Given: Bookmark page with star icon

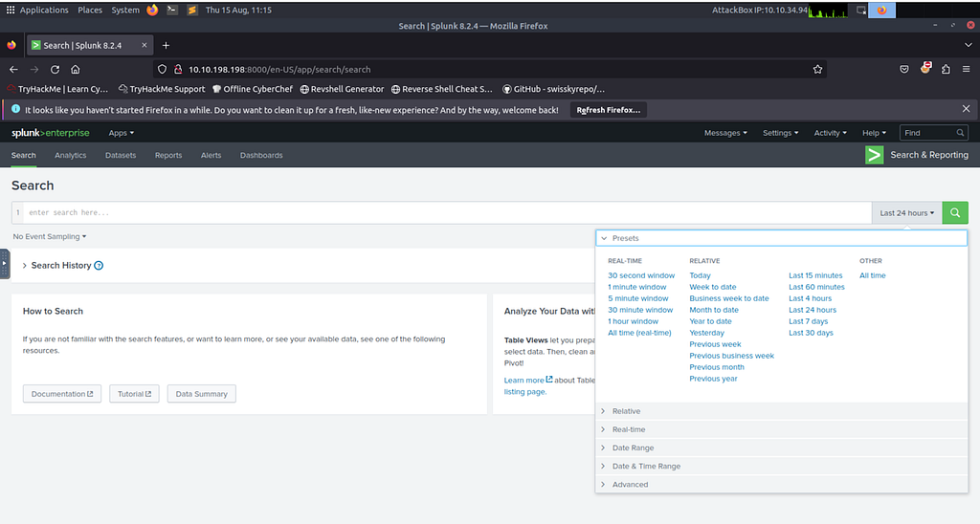Looking at the screenshot, I should [x=817, y=70].
